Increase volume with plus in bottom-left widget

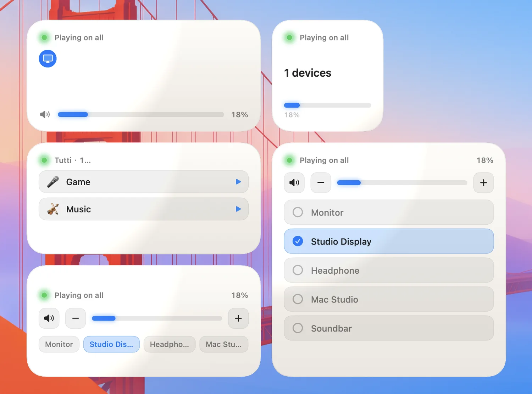(x=238, y=318)
